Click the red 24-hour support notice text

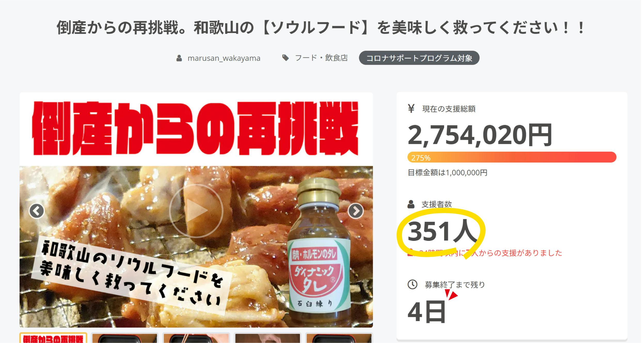click(485, 253)
